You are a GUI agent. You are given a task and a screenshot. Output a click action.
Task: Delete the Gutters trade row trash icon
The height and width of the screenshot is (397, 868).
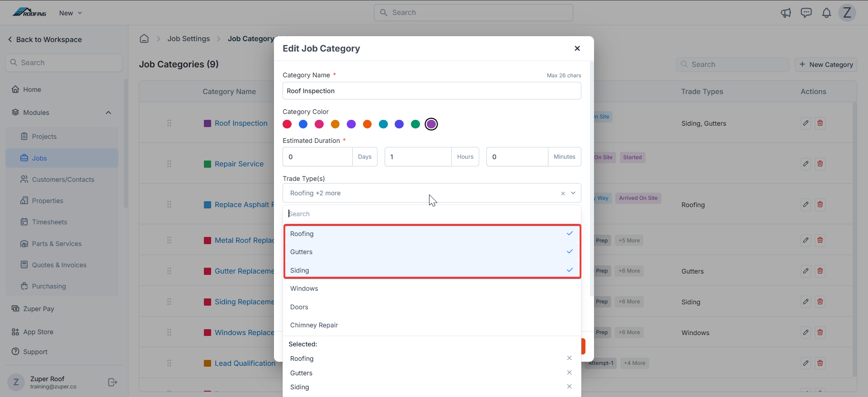820,271
